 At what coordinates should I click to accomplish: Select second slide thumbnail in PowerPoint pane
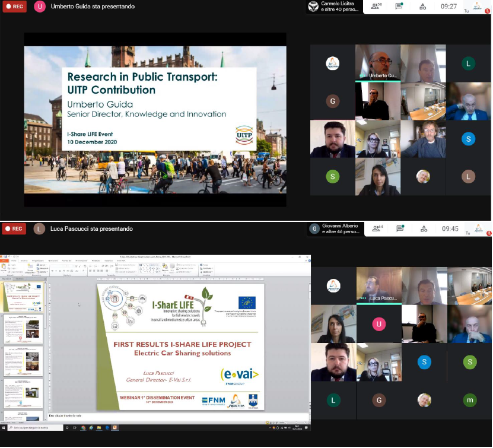coord(23,329)
